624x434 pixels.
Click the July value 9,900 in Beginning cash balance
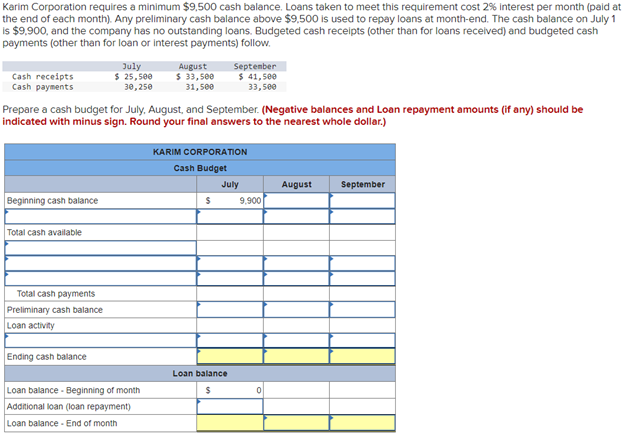[x=250, y=201]
